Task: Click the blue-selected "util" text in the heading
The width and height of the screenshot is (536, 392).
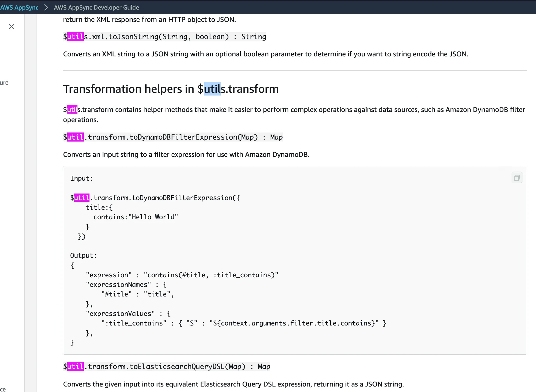Action: point(212,89)
